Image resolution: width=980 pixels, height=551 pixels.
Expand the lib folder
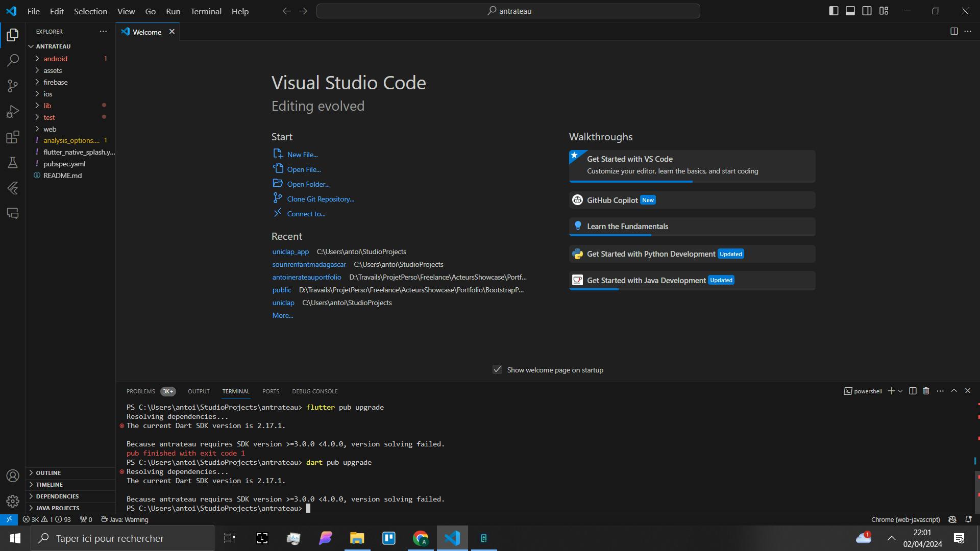click(x=47, y=106)
